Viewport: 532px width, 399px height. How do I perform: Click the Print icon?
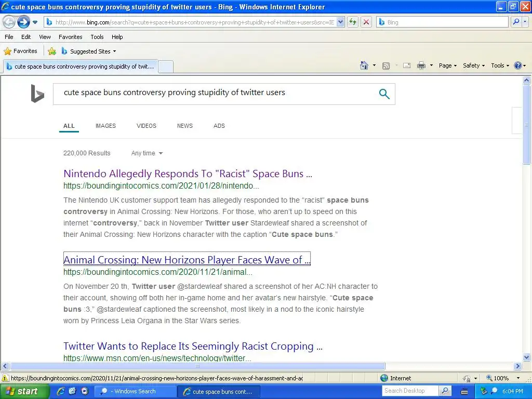[x=421, y=65]
